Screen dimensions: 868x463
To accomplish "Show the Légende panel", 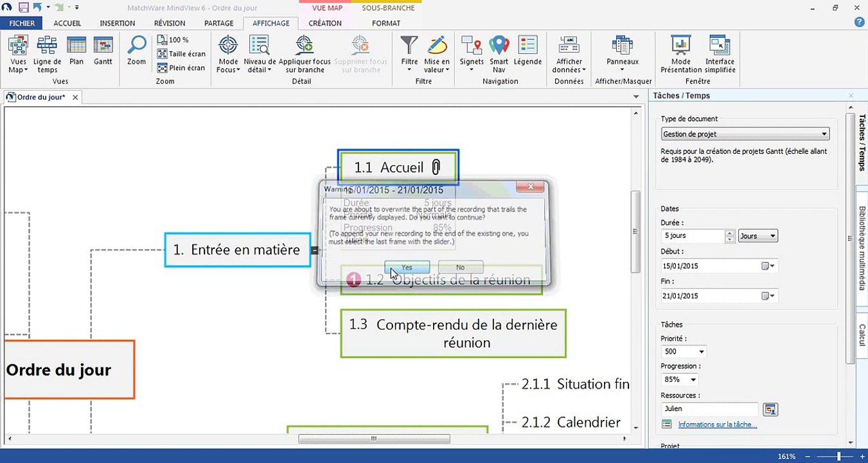I will (x=527, y=51).
